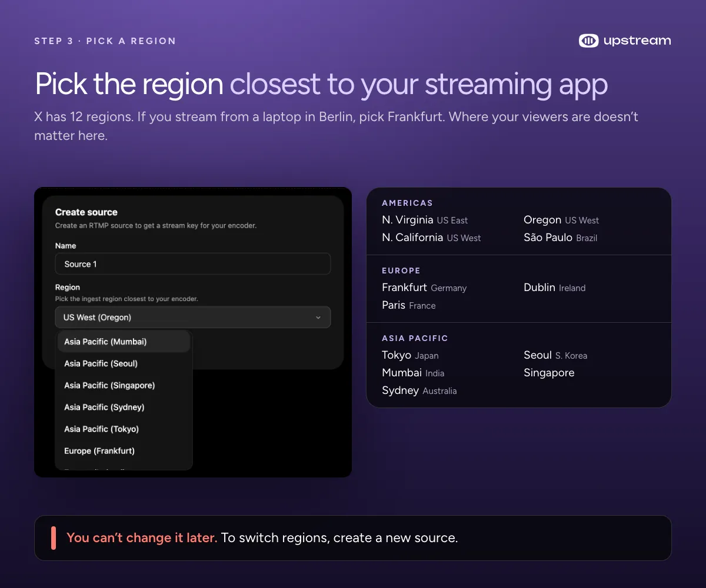Click the Region field label

tap(68, 288)
